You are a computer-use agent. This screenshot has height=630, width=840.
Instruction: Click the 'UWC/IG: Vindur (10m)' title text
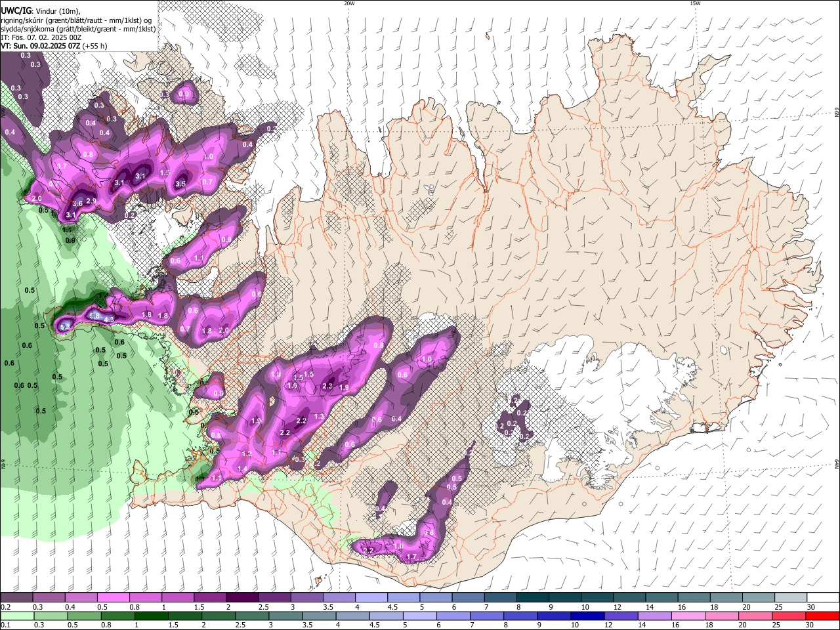40,11
